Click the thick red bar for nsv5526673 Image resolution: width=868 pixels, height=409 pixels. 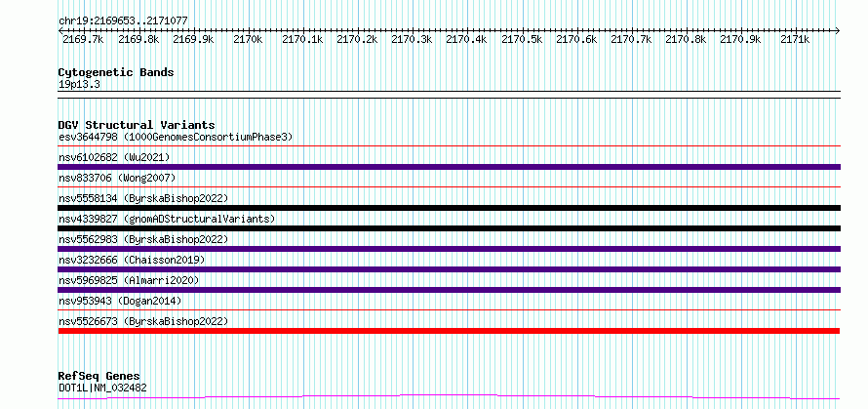tap(449, 331)
